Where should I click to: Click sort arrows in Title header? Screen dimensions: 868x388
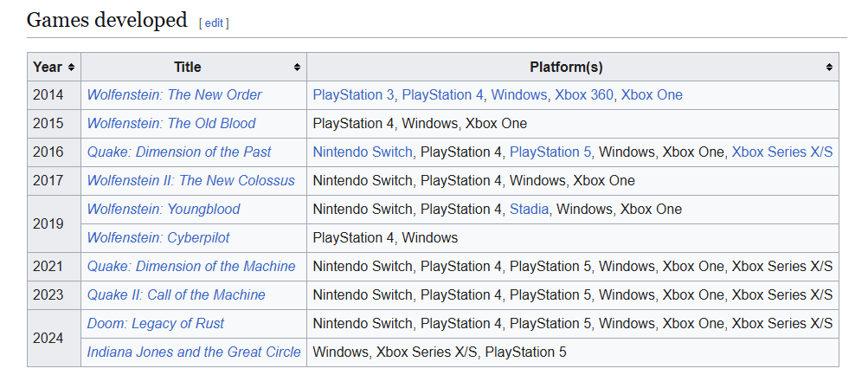pos(297,67)
